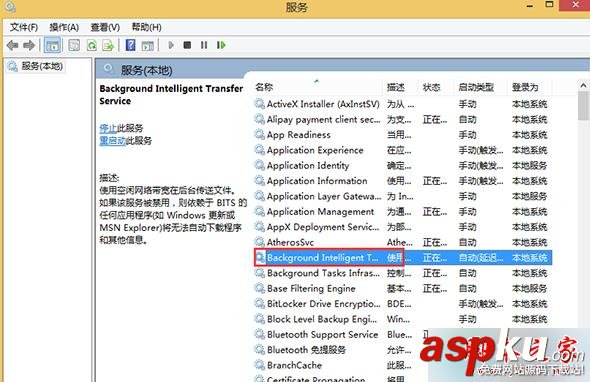Click the gear icon beside AtherosSvc
This screenshot has height=382, width=590.
coord(260,242)
